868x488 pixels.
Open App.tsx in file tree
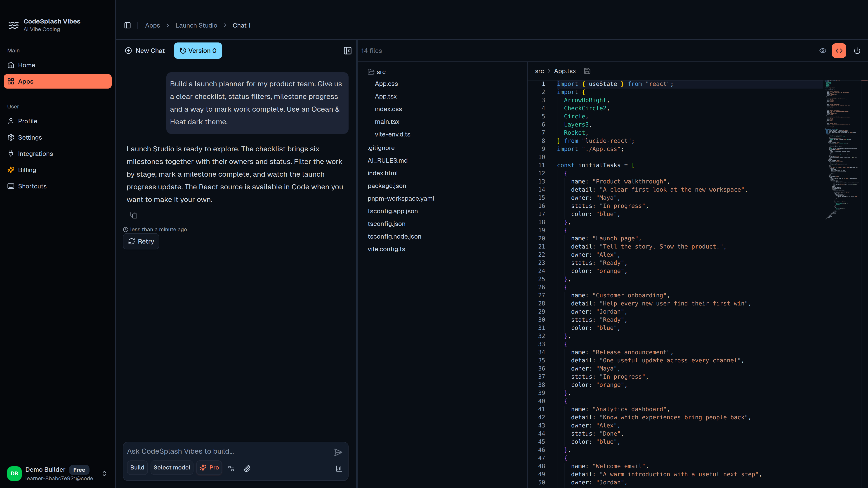tap(385, 96)
